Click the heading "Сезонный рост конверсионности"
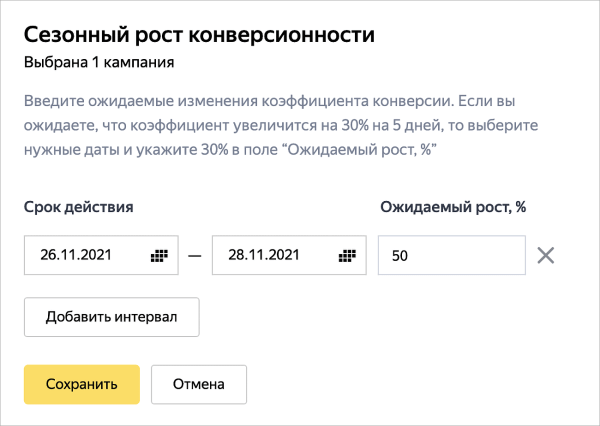This screenshot has width=600, height=426. pyautogui.click(x=198, y=36)
